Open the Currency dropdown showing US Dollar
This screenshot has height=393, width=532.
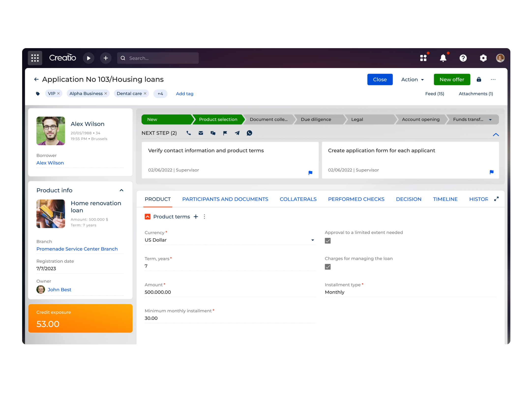point(312,240)
